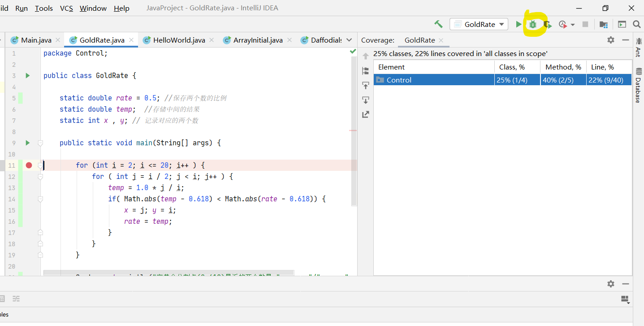Open the Run Anything icon
The height and width of the screenshot is (326, 644).
[622, 25]
